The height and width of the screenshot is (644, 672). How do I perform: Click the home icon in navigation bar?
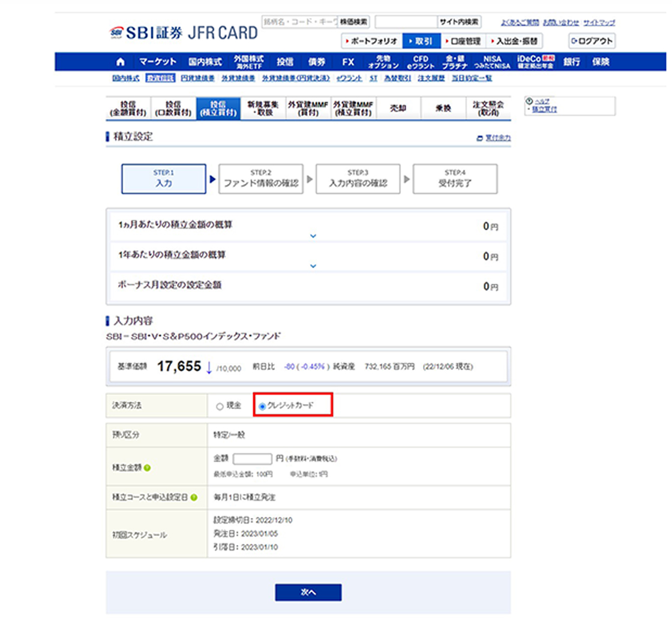(x=121, y=62)
